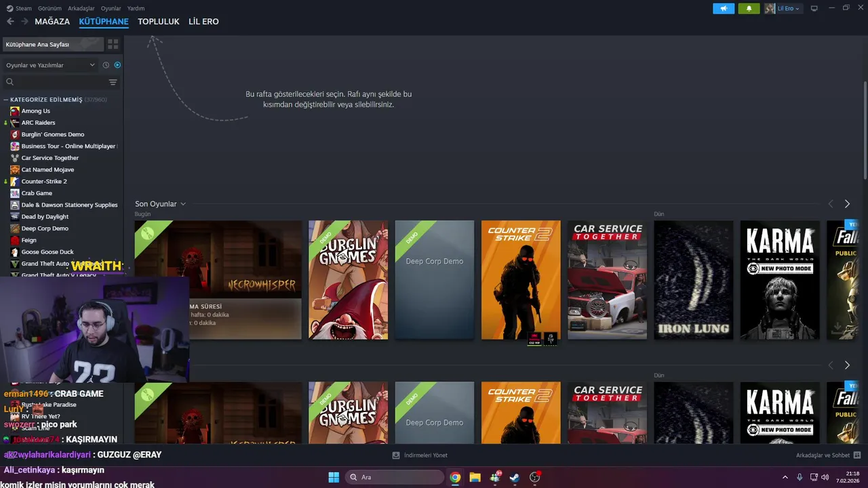Select Deep Corp Demo list icon
The width and height of the screenshot is (868, 488).
(x=15, y=228)
